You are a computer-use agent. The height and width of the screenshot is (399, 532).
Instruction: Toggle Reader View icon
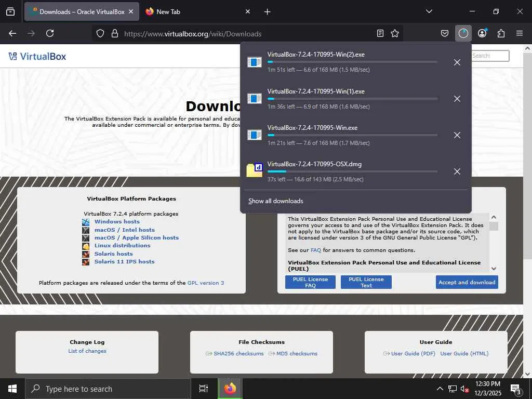pyautogui.click(x=380, y=33)
